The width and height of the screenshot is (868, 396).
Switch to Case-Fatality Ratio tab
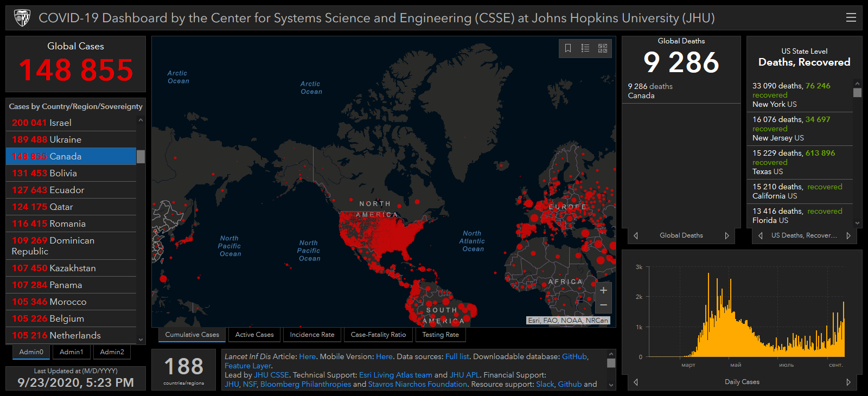click(378, 335)
